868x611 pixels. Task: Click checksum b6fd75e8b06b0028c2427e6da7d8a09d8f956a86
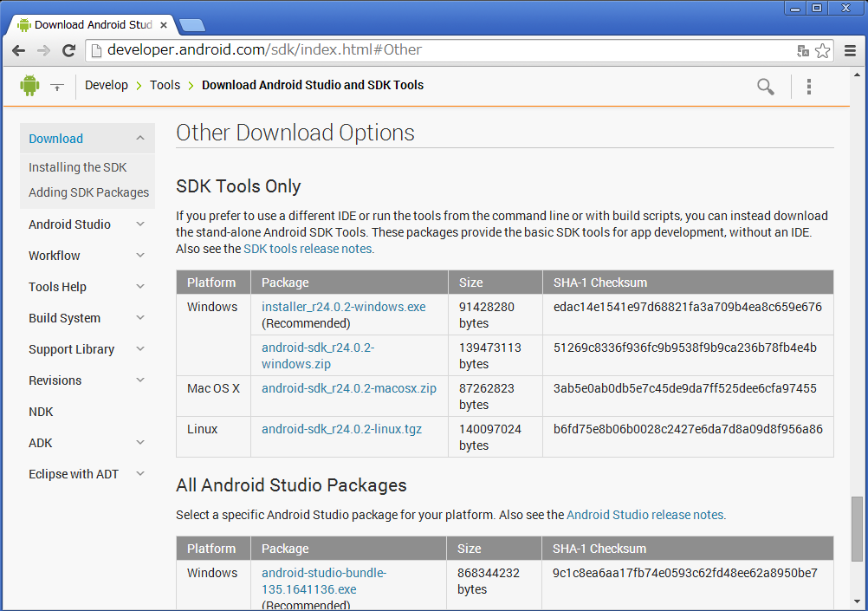coord(688,429)
